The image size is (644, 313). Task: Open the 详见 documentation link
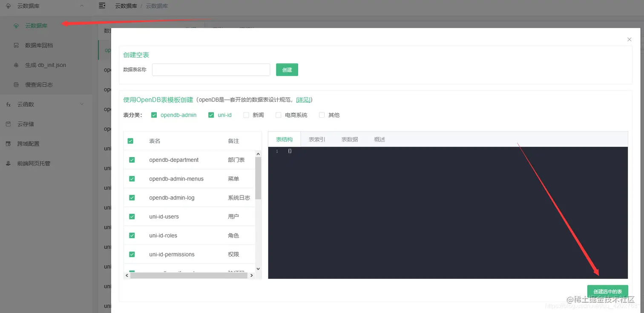coord(303,100)
